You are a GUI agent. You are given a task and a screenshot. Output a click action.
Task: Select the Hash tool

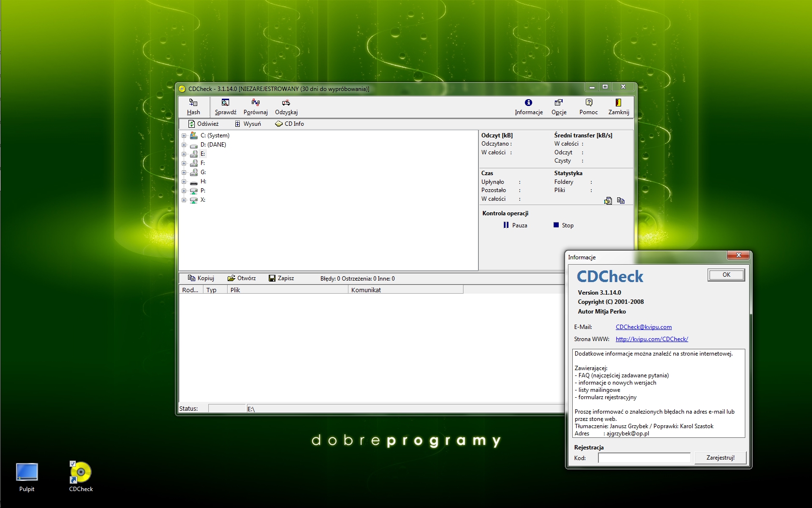pyautogui.click(x=193, y=107)
